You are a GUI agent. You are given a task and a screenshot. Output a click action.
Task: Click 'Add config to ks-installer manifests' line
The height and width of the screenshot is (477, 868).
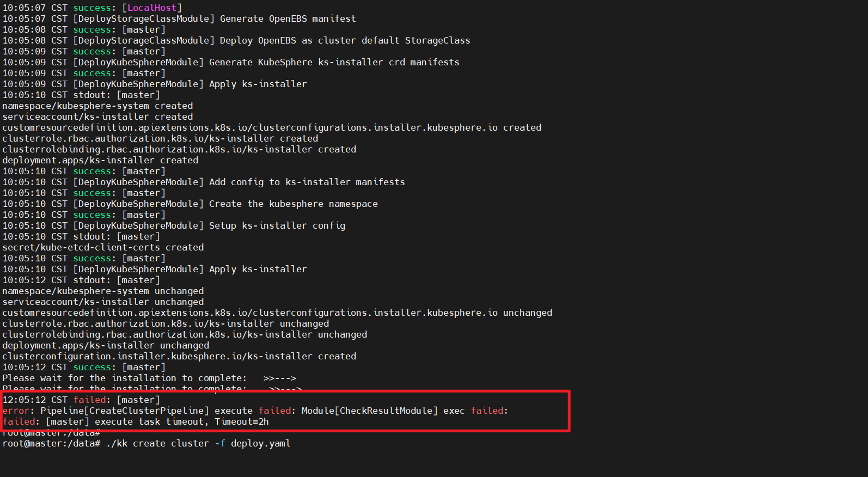coord(204,182)
